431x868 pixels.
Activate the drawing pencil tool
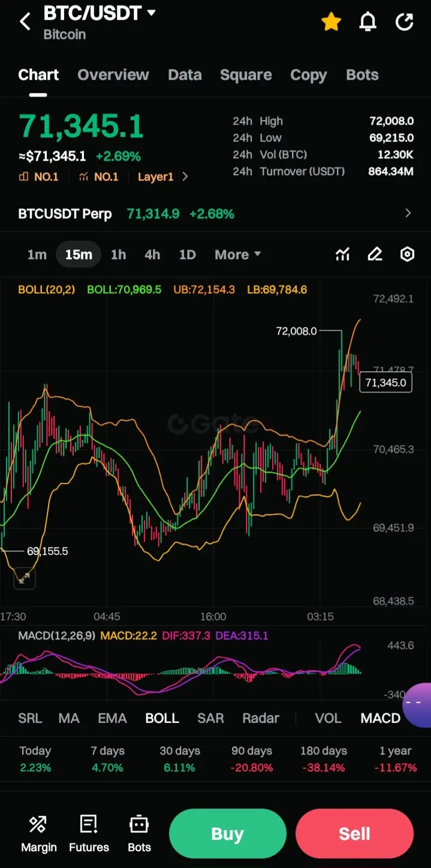375,254
